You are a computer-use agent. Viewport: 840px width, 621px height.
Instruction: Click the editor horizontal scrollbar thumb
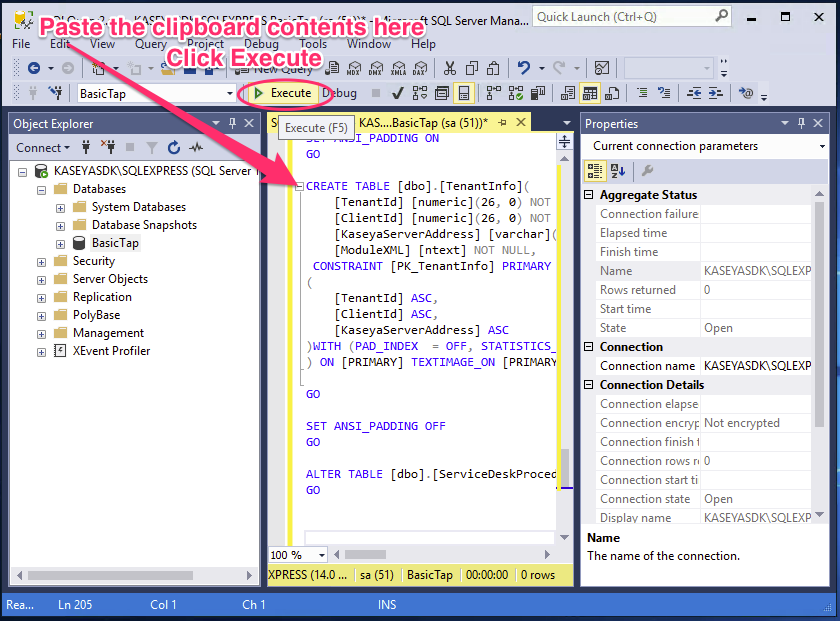tap(365, 555)
